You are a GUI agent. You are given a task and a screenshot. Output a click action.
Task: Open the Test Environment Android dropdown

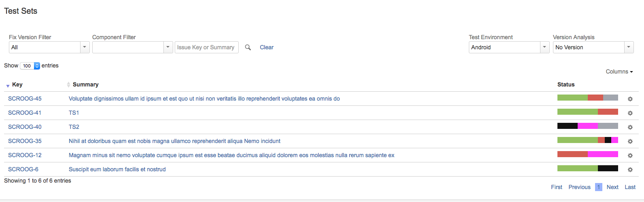[509, 47]
